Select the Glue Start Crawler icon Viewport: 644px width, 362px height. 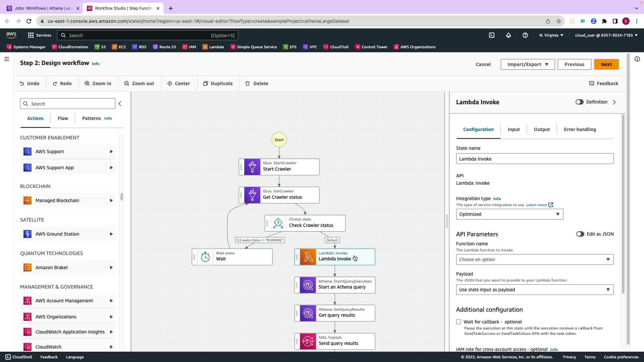point(252,167)
